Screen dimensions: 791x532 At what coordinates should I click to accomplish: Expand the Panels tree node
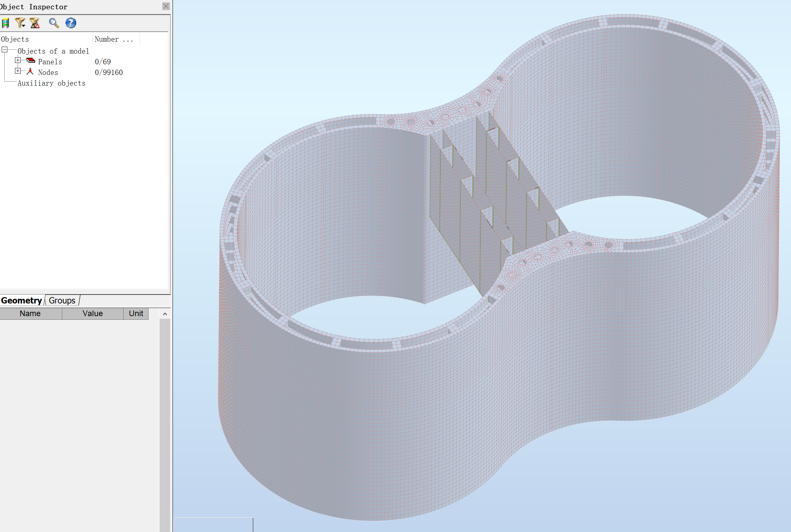(x=18, y=60)
